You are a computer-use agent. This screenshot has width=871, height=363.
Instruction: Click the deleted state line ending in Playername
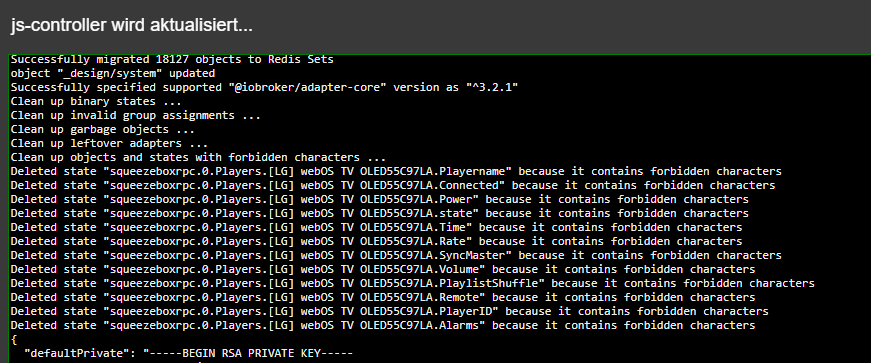396,171
